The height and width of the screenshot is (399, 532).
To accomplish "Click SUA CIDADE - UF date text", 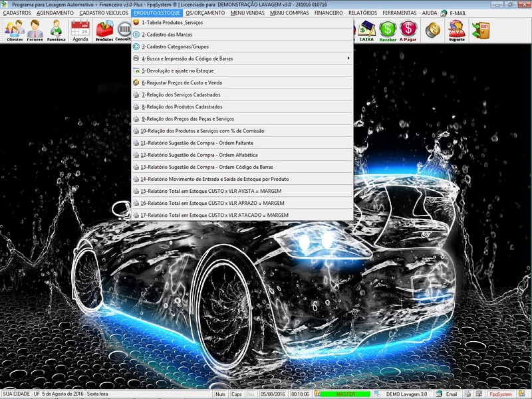I will tap(55, 394).
